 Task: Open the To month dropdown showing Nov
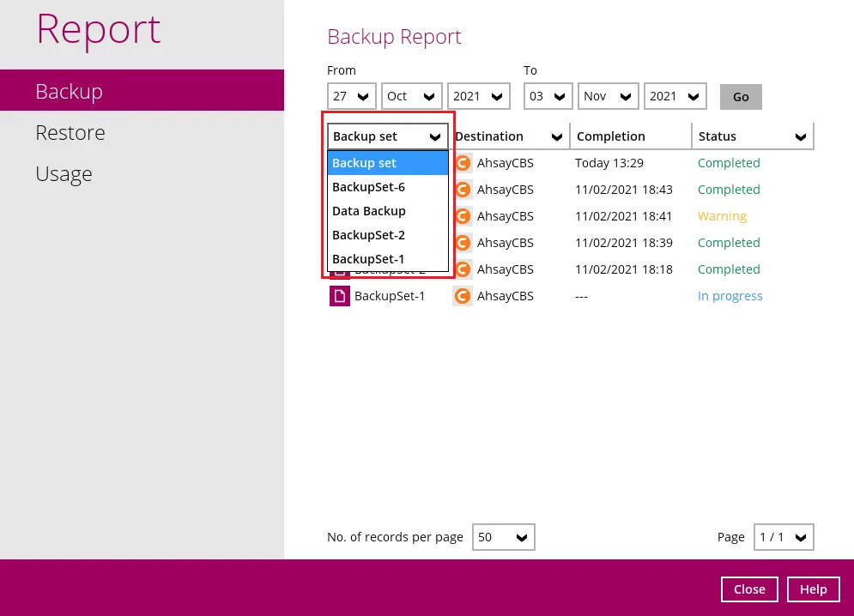tap(608, 96)
